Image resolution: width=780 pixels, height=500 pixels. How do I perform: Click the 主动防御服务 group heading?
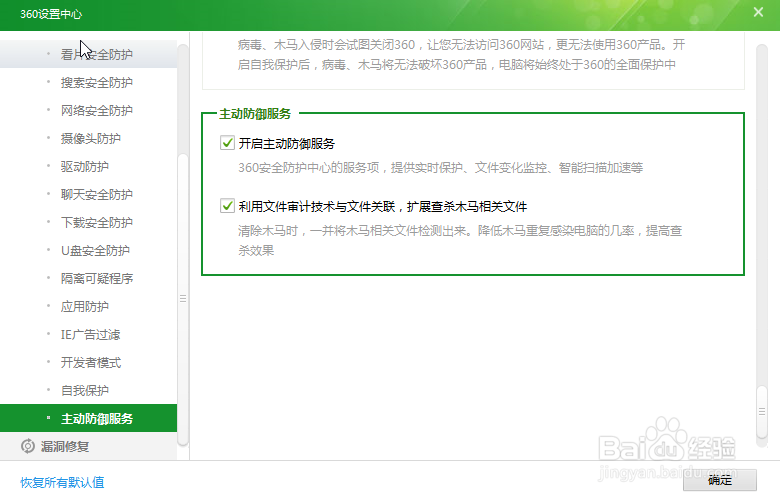tap(255, 114)
